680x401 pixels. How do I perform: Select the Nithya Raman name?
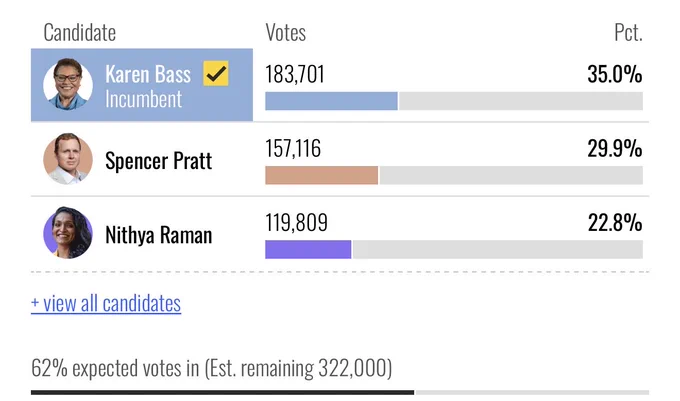(159, 235)
